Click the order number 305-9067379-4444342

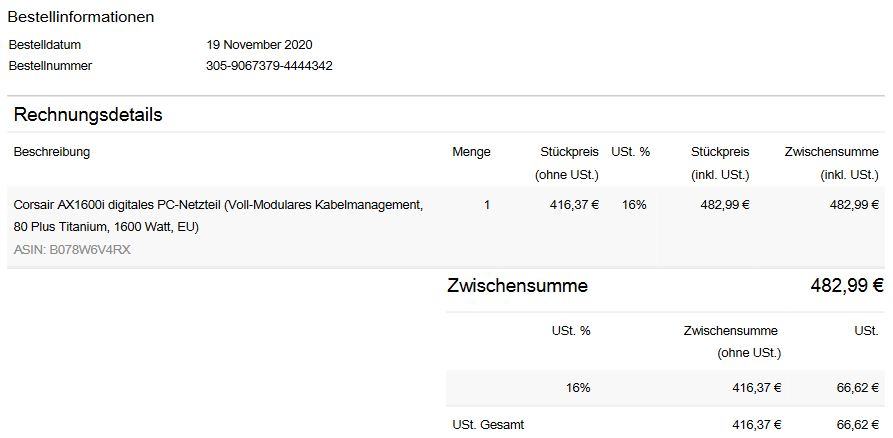[269, 66]
